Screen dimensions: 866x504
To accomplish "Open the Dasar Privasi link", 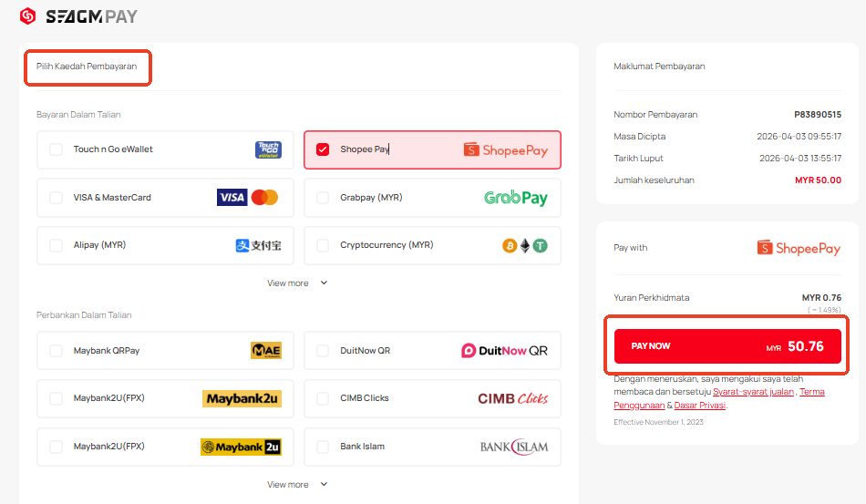I will coord(700,405).
